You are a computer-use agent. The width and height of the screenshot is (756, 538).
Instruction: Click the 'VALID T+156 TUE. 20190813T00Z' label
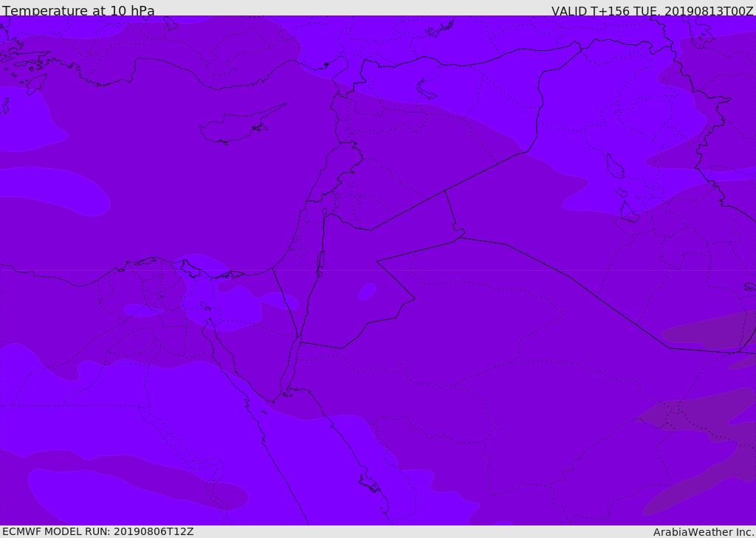click(x=653, y=11)
